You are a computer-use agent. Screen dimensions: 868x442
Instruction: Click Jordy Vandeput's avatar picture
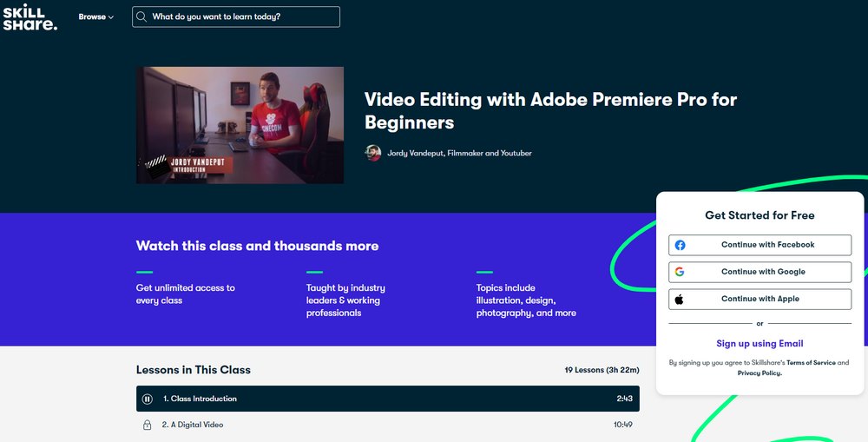click(373, 153)
